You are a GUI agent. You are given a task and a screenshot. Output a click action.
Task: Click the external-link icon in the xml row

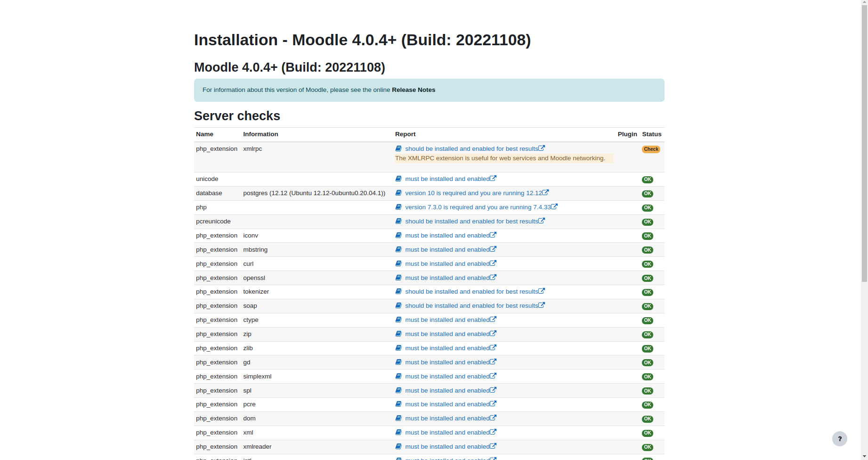pos(493,432)
